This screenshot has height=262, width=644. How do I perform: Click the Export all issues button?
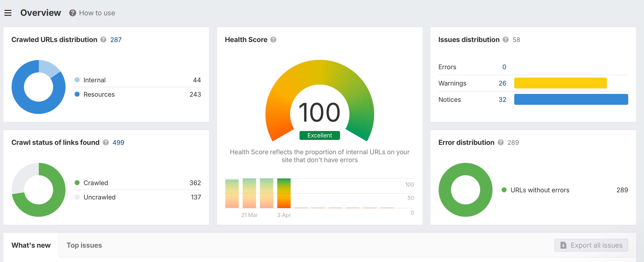[591, 245]
